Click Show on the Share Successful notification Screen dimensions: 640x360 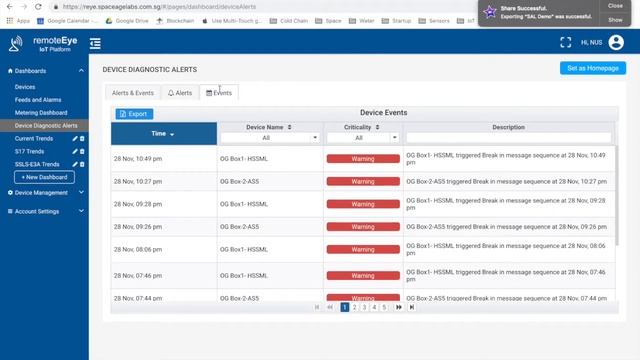[x=615, y=20]
